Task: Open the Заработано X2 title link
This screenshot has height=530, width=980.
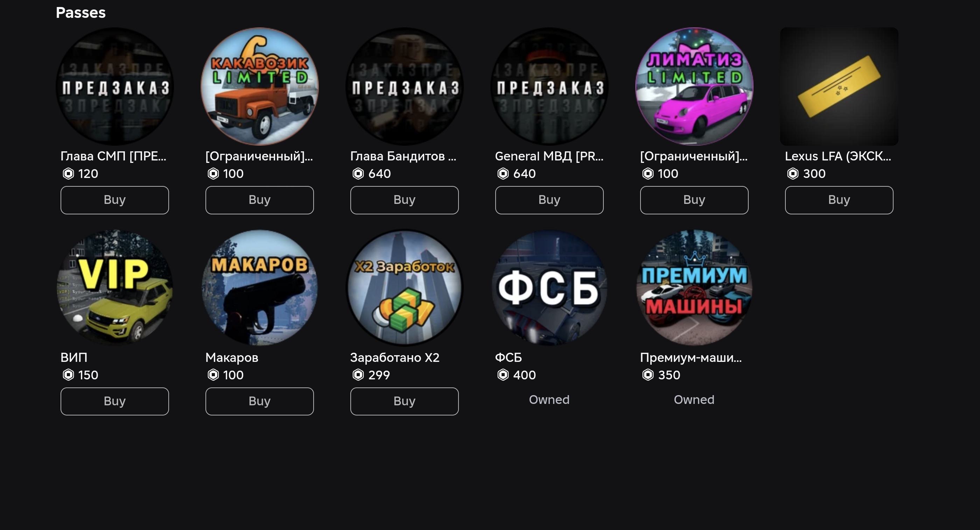Action: coord(394,357)
